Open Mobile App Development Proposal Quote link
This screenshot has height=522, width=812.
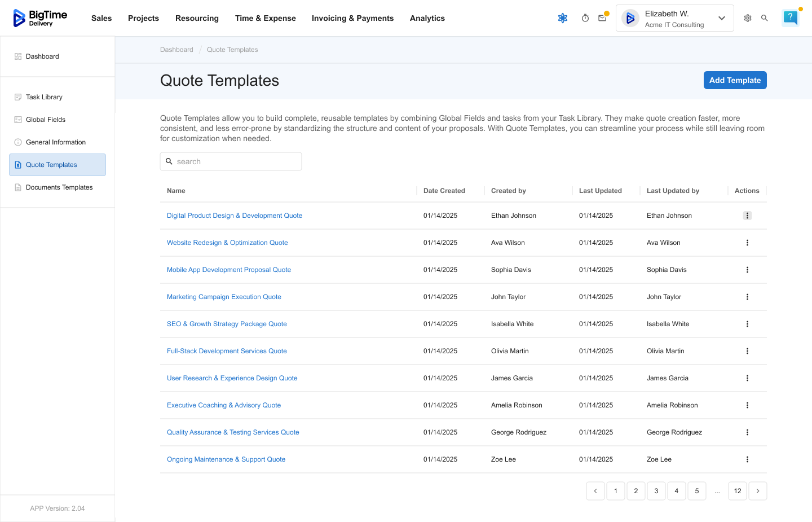[229, 270]
